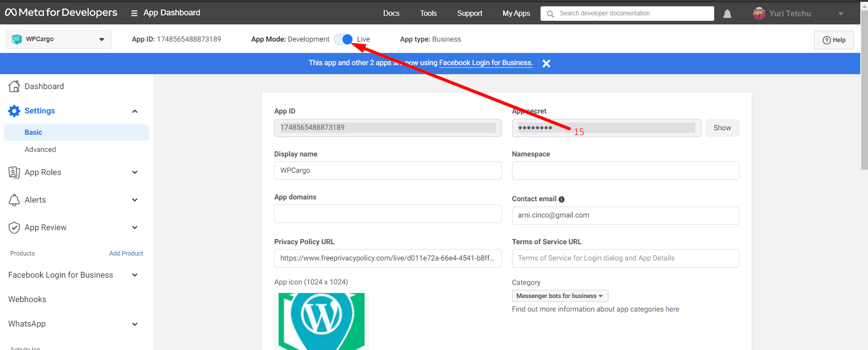This screenshot has height=350, width=868.
Task: Click the Settings gear icon in sidebar
Action: click(x=14, y=111)
